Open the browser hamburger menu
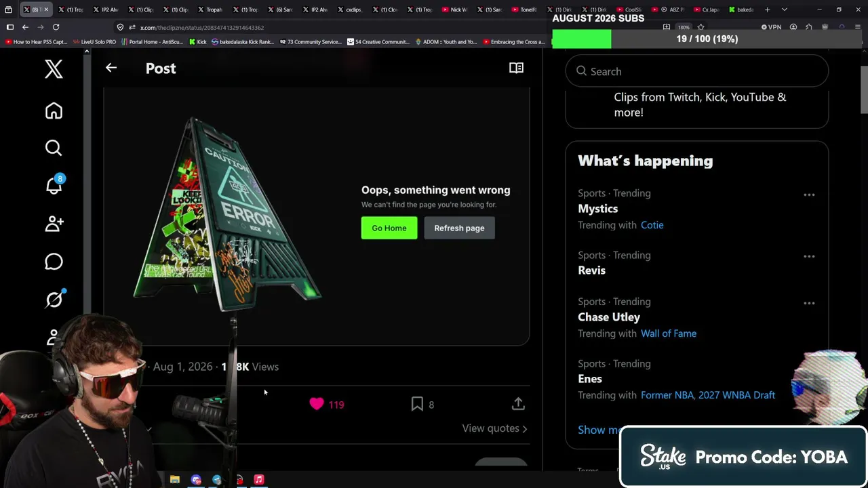Viewport: 868px width, 488px height. [x=858, y=27]
